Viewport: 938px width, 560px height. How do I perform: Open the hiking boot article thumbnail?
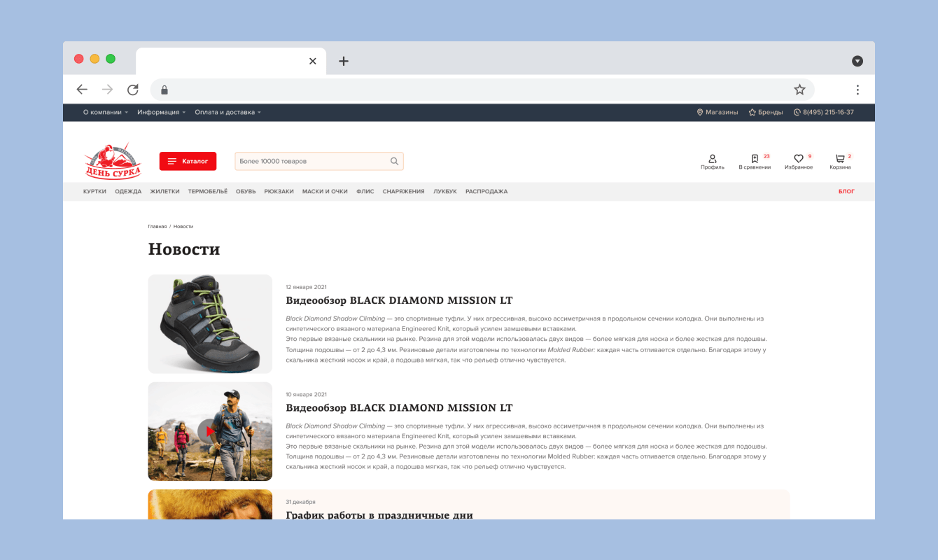[210, 324]
